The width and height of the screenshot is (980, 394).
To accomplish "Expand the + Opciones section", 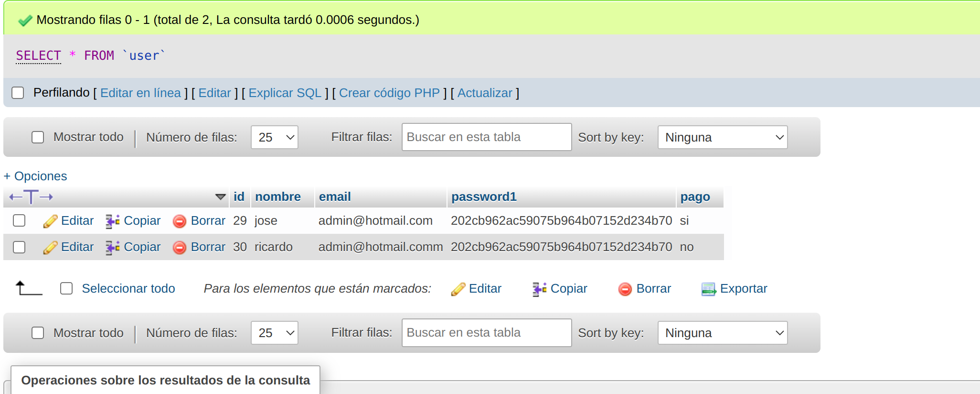I will [x=35, y=176].
